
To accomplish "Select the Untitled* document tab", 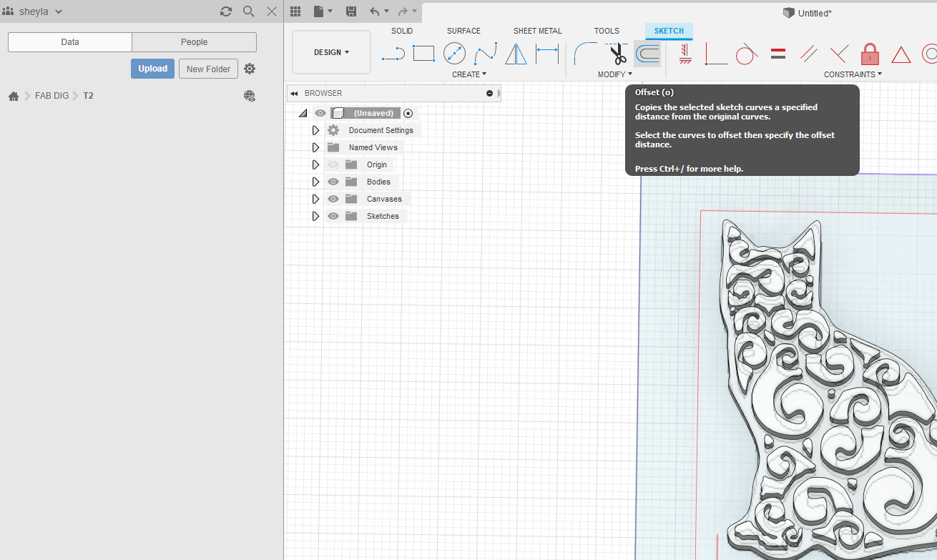I will (x=808, y=13).
